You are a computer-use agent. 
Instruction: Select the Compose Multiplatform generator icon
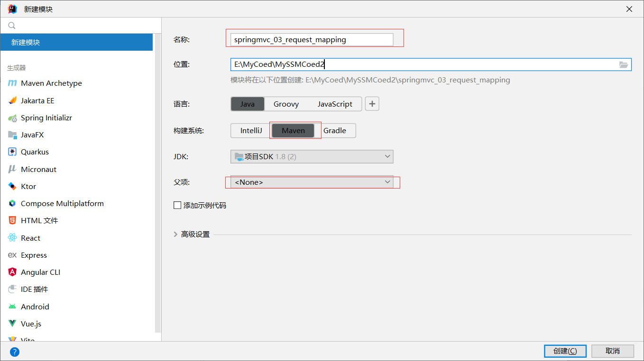tap(12, 204)
